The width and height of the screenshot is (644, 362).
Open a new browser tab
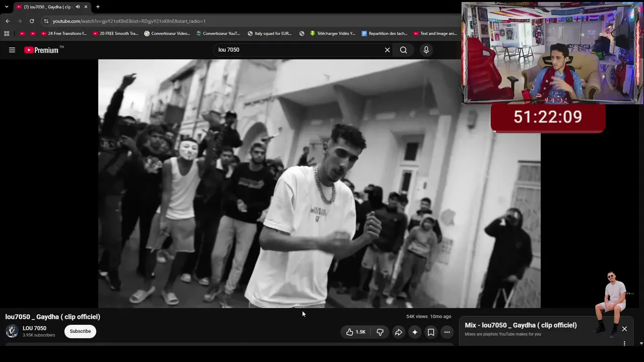point(98,7)
